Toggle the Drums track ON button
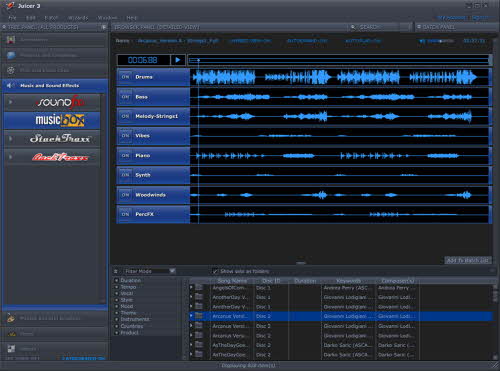500x371 pixels. [125, 77]
